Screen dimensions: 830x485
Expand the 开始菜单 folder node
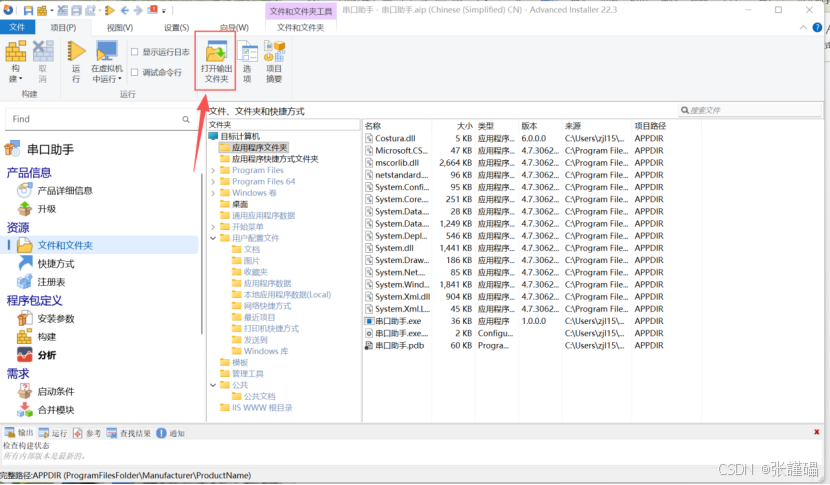tap(213, 227)
